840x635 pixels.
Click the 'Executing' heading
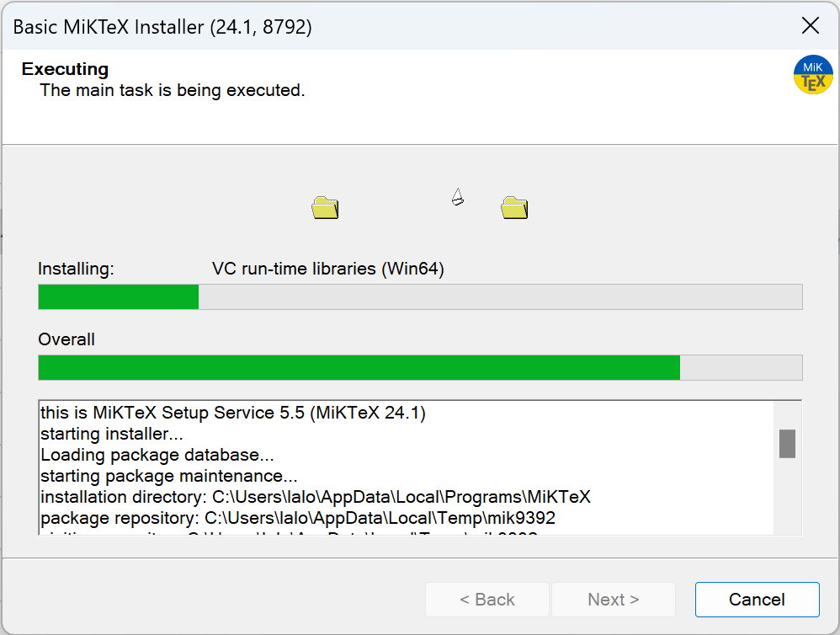click(x=65, y=69)
